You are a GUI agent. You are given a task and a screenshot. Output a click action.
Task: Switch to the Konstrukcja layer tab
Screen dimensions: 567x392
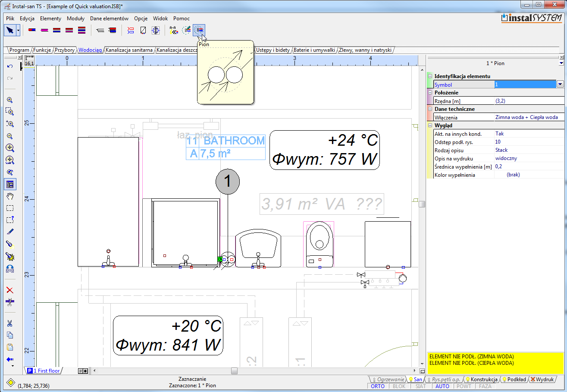tap(483, 379)
